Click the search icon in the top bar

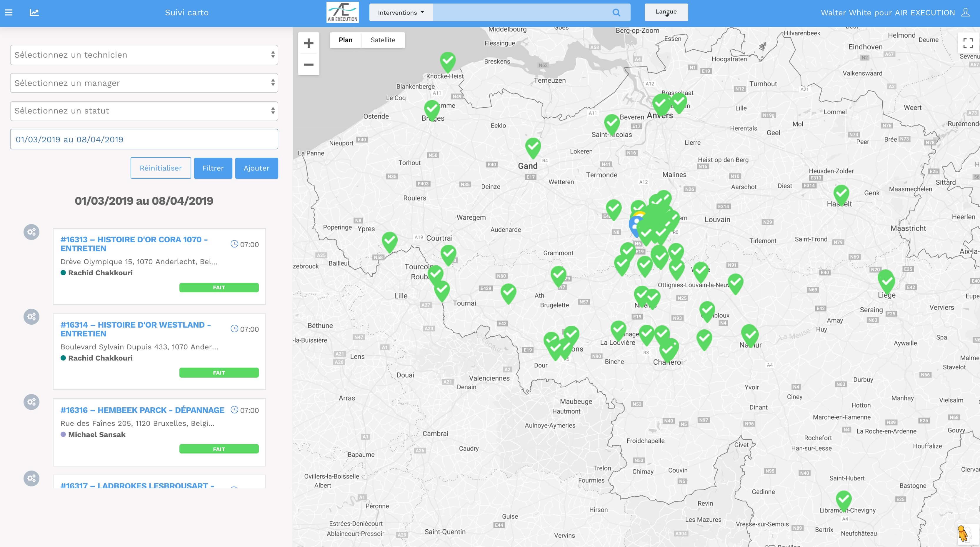[616, 12]
